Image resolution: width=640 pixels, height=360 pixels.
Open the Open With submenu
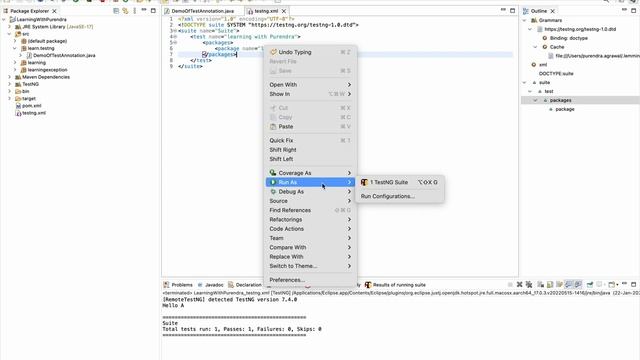310,84
